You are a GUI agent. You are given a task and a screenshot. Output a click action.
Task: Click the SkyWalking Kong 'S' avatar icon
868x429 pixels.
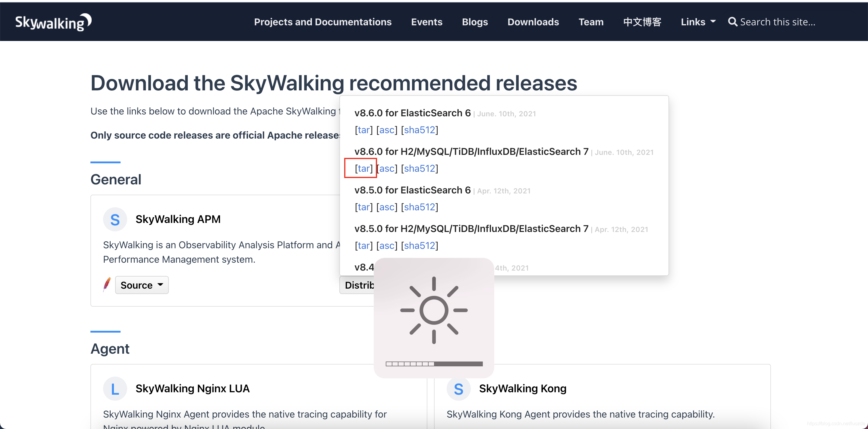tap(458, 389)
